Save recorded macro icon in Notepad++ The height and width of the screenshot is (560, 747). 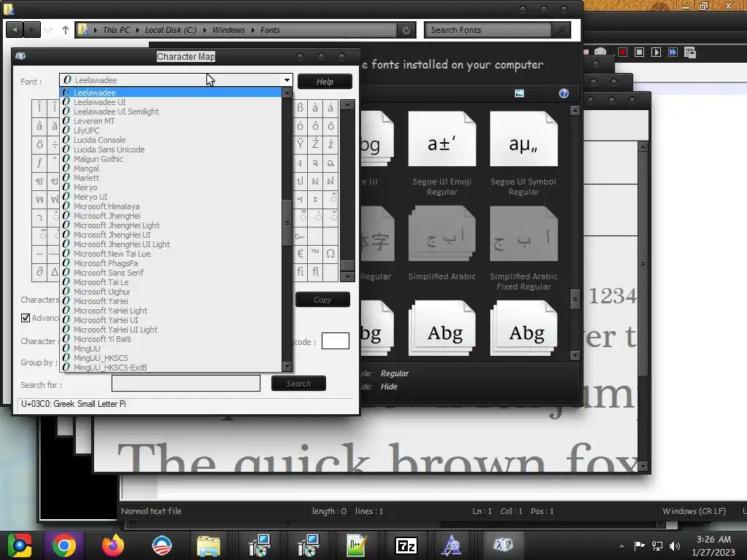coord(690,52)
